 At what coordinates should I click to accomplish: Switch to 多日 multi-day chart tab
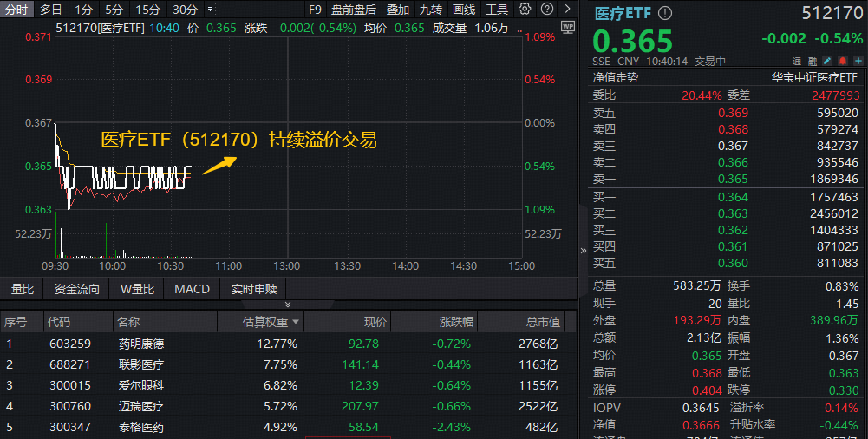click(51, 10)
